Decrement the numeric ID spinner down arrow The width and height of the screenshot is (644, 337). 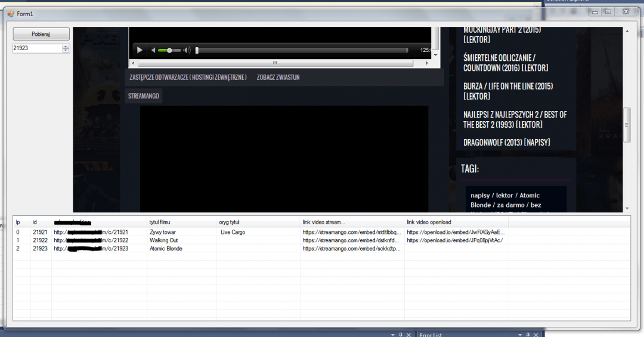66,50
